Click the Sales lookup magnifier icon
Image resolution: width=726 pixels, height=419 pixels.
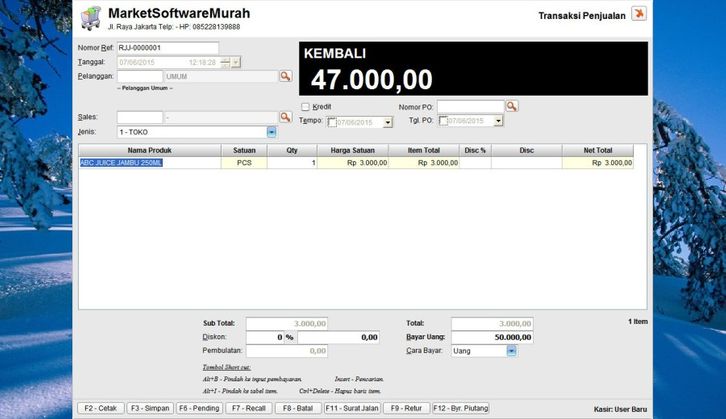(x=285, y=118)
